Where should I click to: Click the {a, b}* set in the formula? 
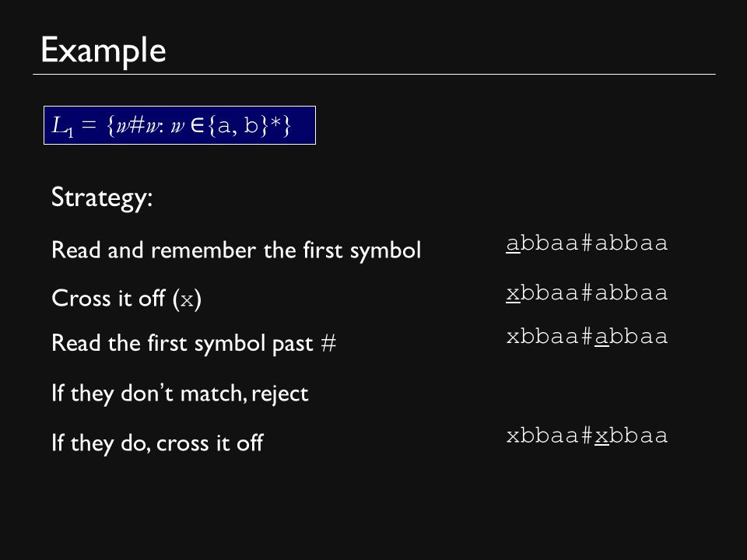(249, 126)
